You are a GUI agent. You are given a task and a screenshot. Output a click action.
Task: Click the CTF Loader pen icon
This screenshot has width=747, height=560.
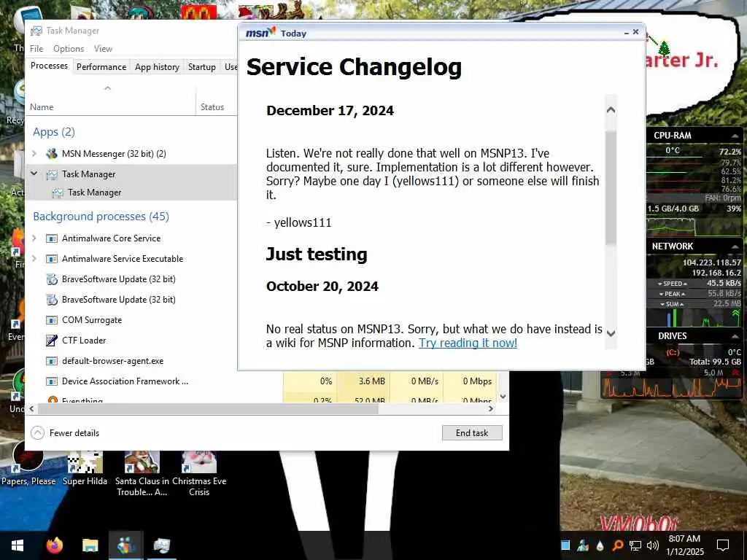click(52, 341)
